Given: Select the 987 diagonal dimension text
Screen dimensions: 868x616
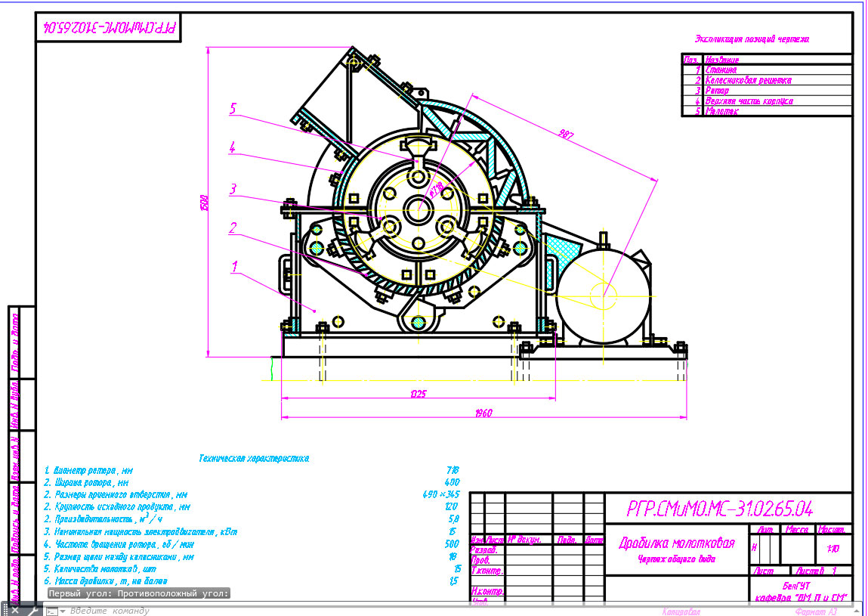Looking at the screenshot, I should 566,134.
